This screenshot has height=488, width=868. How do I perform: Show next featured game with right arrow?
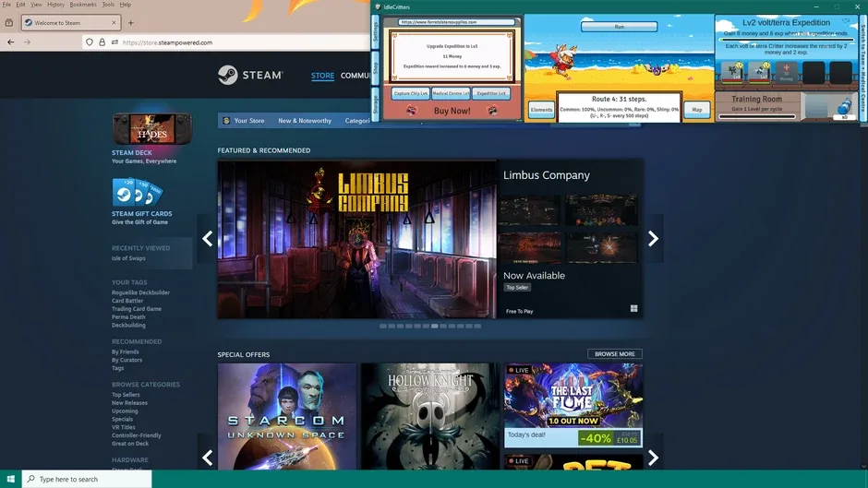pyautogui.click(x=653, y=239)
